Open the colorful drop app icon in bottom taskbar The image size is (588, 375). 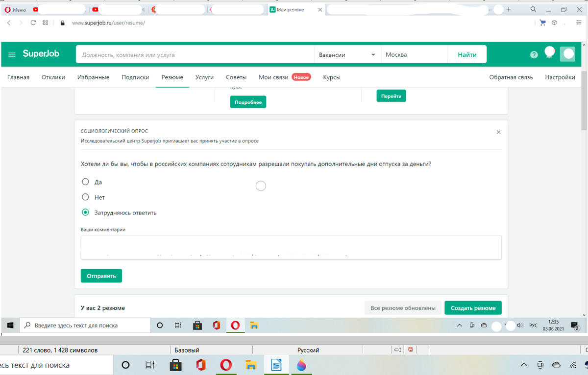301,365
